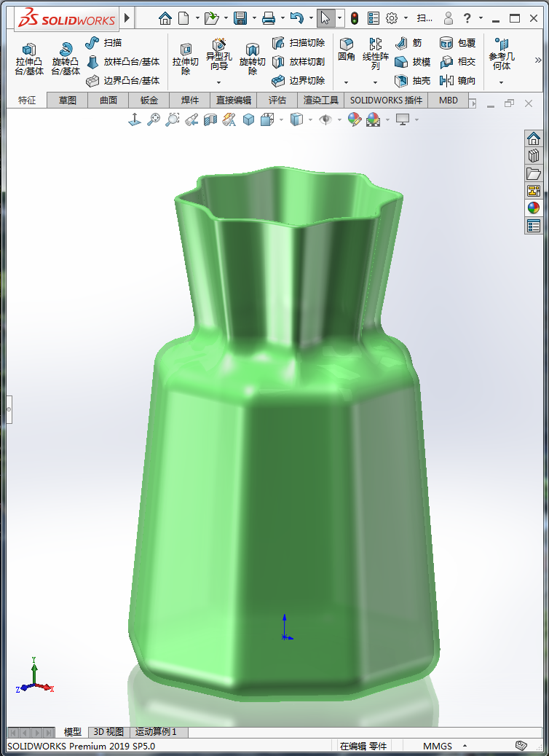The image size is (549, 756).
Task: Switch to the 评估 (Evaluate) tab
Action: (x=277, y=101)
